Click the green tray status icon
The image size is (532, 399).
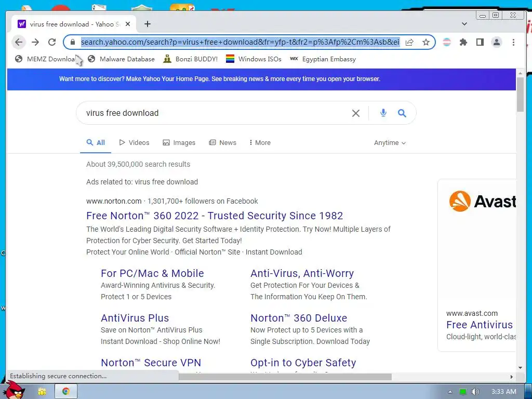tap(463, 392)
